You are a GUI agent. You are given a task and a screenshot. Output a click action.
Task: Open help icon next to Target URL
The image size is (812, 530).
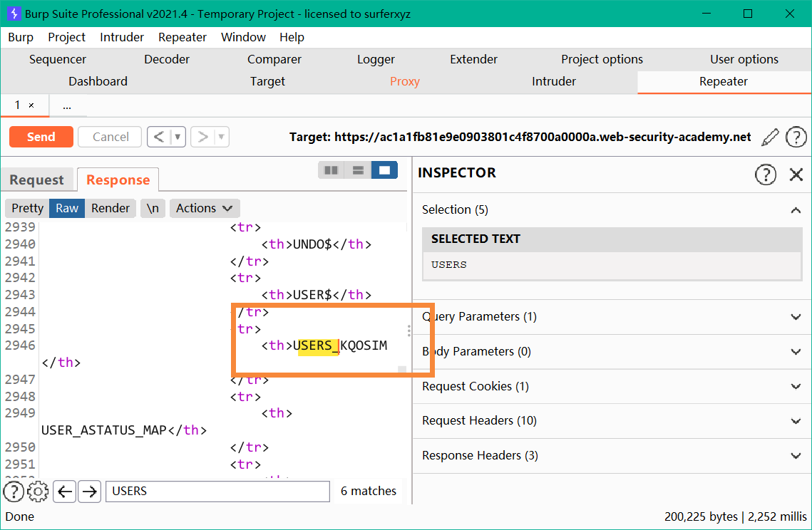(x=796, y=137)
